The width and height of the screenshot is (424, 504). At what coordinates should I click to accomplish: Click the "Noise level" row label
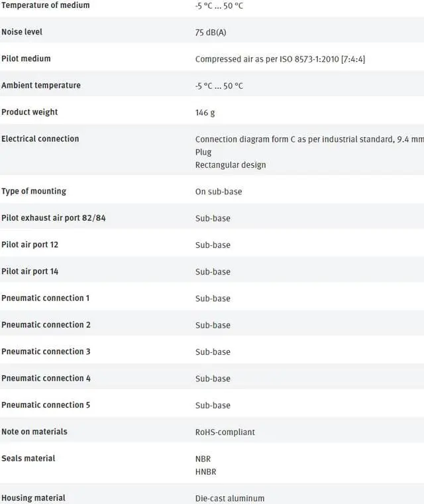click(x=22, y=32)
